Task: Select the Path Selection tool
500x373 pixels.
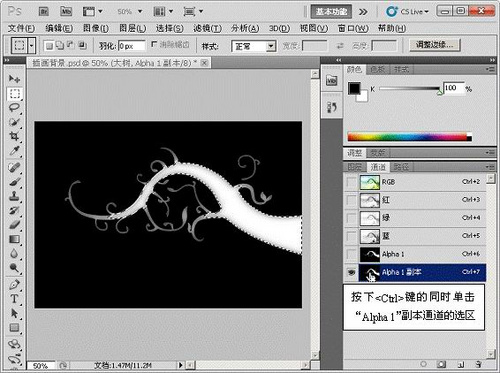Action: [14, 313]
